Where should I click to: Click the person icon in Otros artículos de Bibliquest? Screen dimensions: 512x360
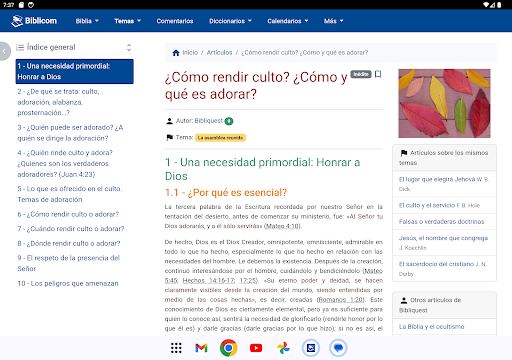click(404, 300)
